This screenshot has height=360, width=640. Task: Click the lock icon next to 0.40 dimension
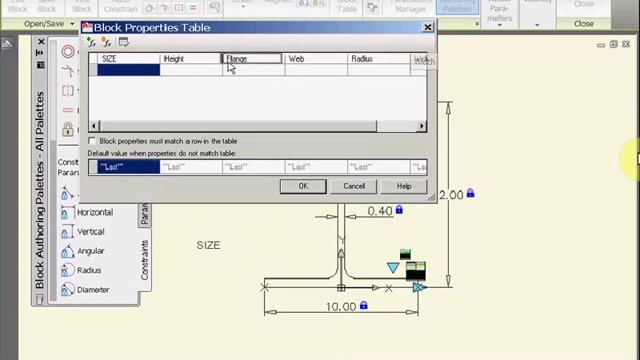399,210
